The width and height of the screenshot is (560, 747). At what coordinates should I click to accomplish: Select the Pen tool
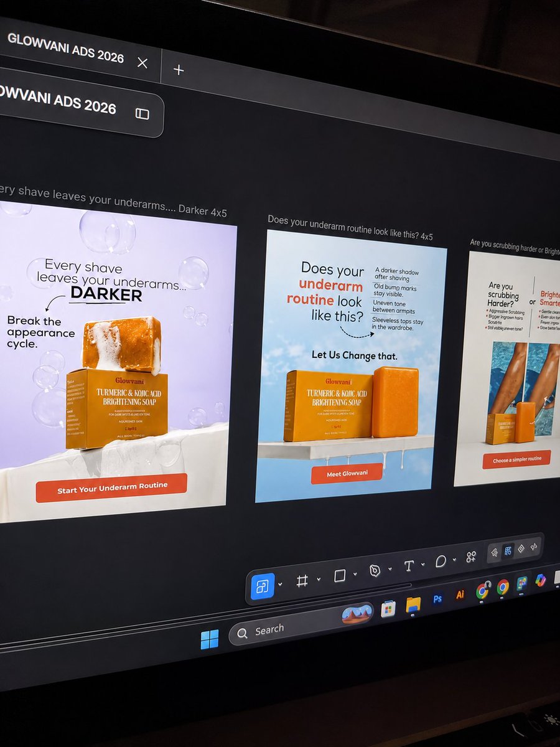375,571
